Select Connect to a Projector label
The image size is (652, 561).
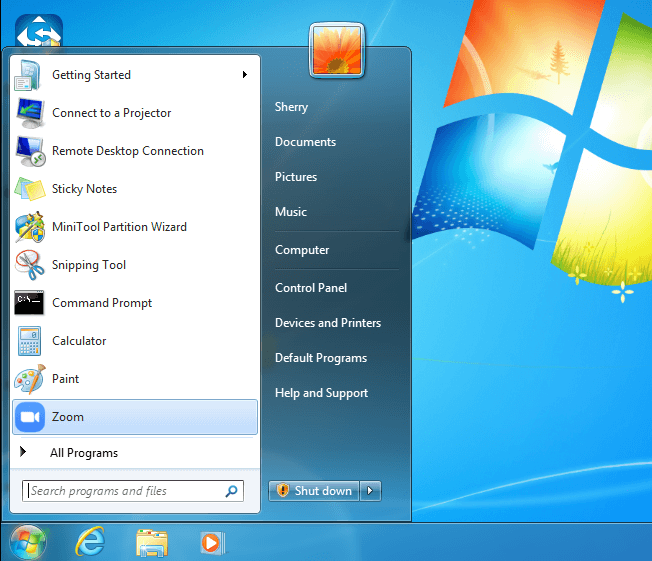click(111, 113)
